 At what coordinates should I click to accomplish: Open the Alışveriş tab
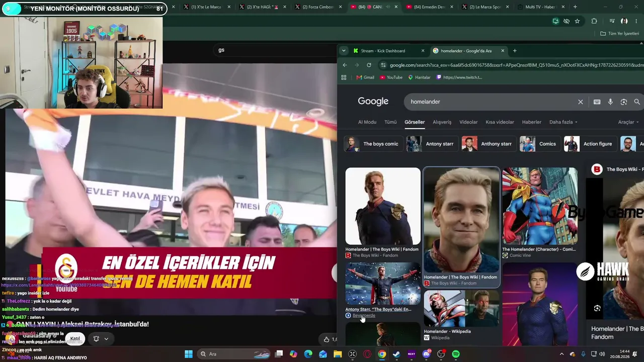[442, 122]
